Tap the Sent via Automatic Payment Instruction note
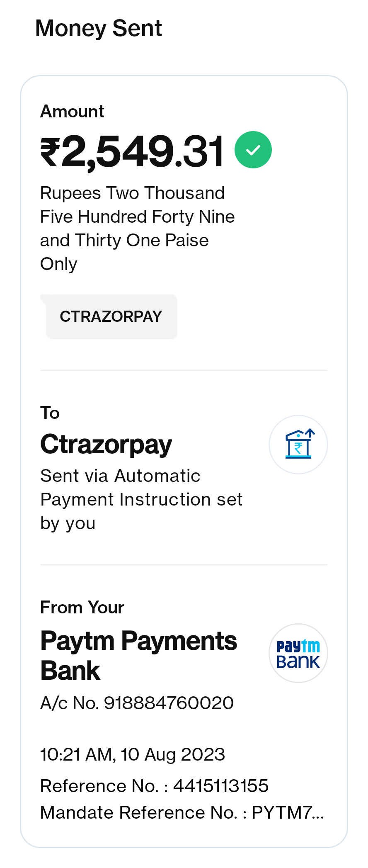Image resolution: width=368 pixels, height=868 pixels. [141, 499]
